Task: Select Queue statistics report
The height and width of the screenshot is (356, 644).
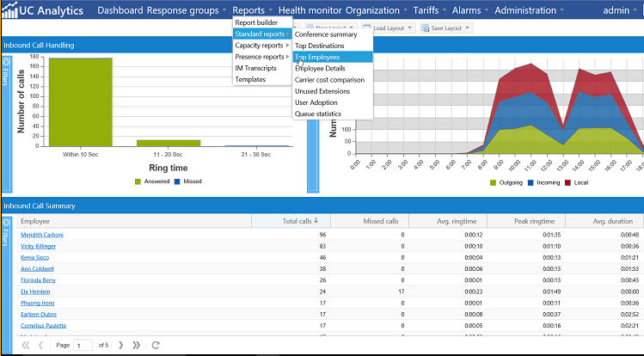Action: 333,114
